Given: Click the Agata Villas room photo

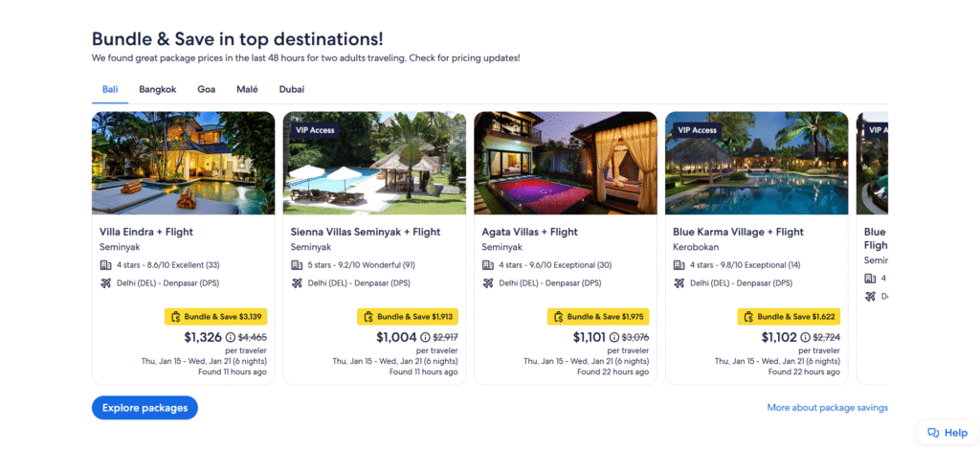Looking at the screenshot, I should coord(565,163).
